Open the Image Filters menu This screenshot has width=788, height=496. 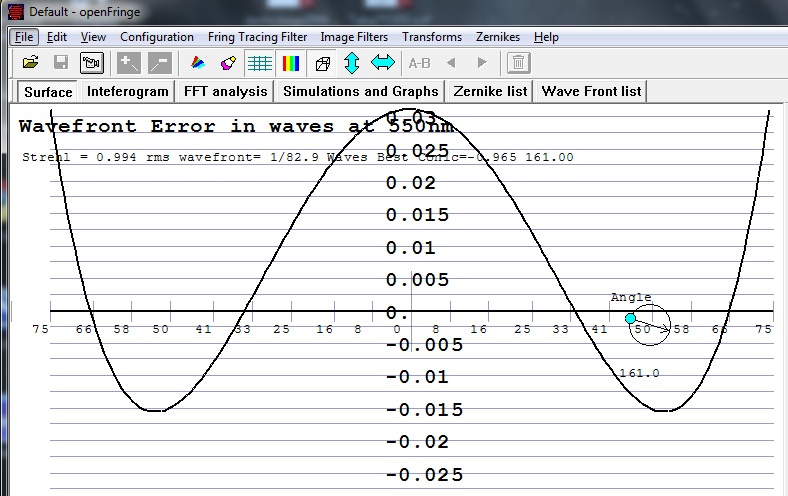[354, 37]
